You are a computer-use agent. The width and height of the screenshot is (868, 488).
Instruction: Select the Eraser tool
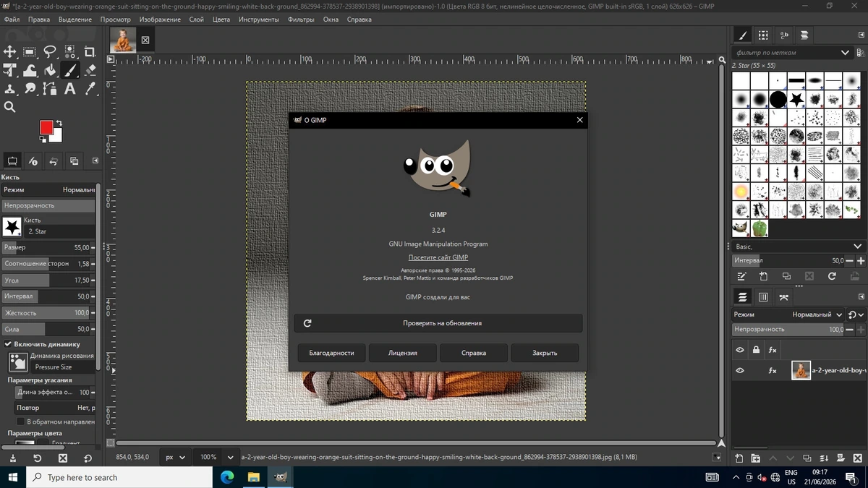tap(90, 70)
